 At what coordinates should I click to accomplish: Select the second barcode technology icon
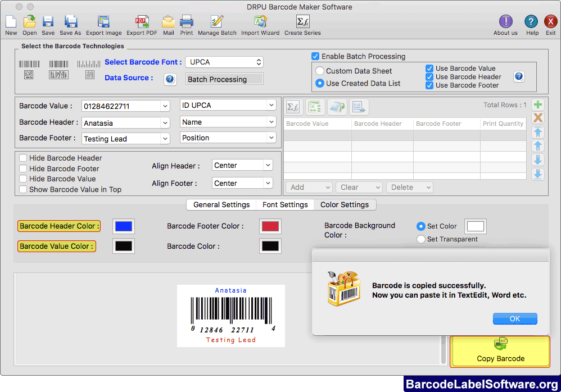click(x=58, y=70)
